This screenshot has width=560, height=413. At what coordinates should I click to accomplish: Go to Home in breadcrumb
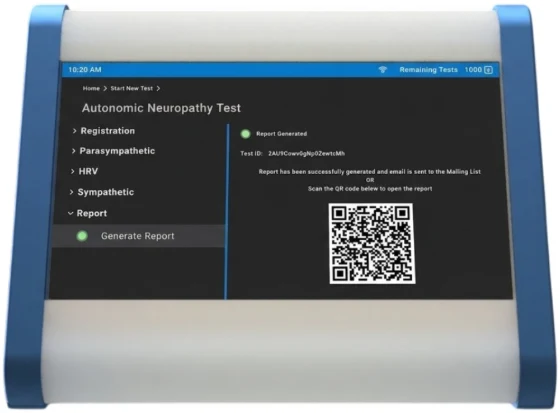(x=91, y=88)
